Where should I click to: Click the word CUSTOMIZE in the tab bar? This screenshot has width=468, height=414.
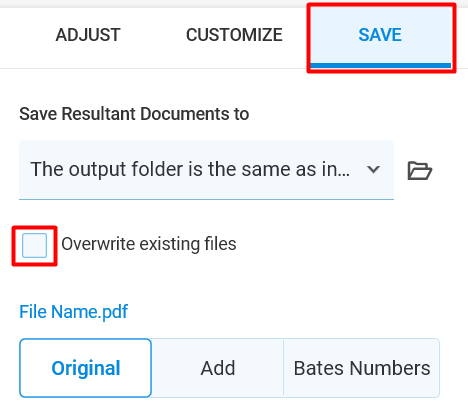tap(234, 35)
